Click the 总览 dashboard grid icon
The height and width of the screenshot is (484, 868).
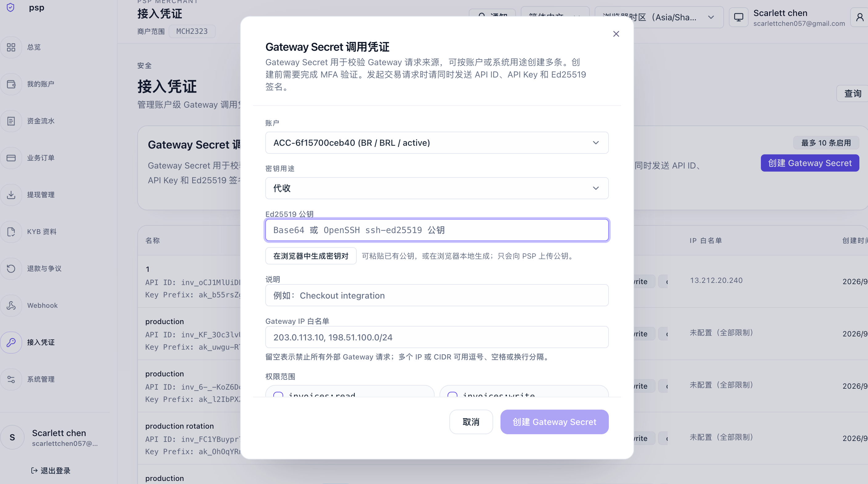tap(11, 47)
